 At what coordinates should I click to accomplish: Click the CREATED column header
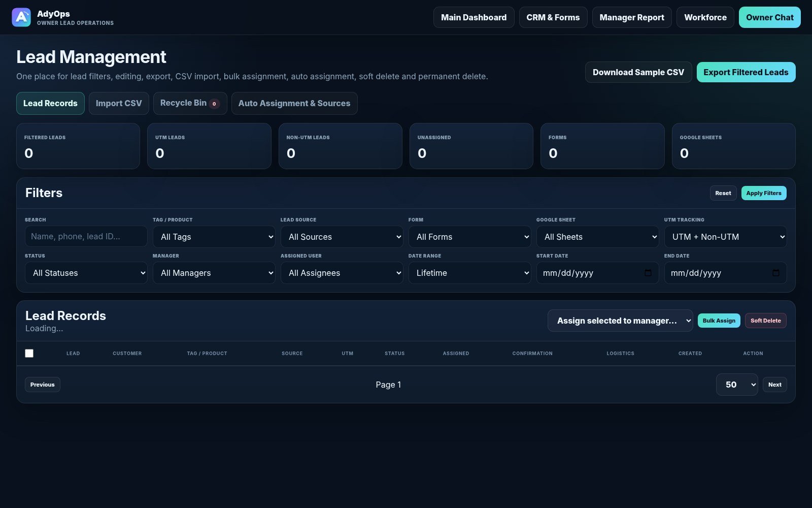pyautogui.click(x=690, y=354)
